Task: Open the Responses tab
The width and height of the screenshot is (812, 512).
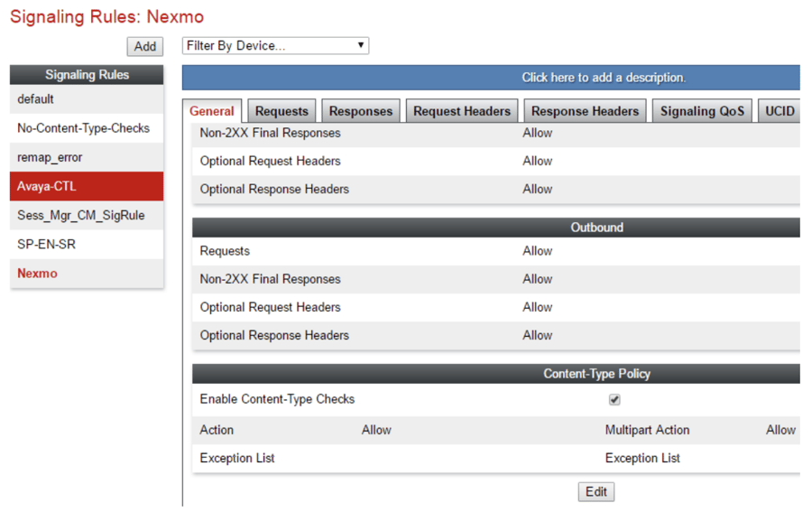Action: coord(361,111)
